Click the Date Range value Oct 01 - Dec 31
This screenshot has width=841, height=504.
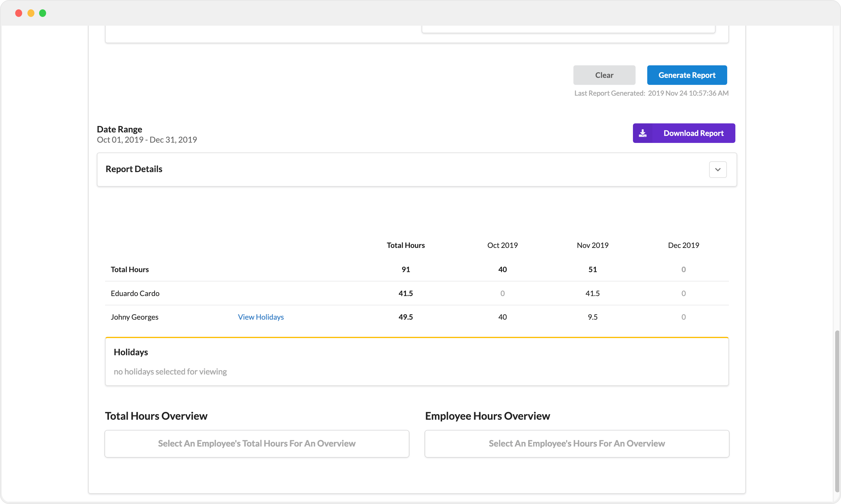click(x=147, y=140)
